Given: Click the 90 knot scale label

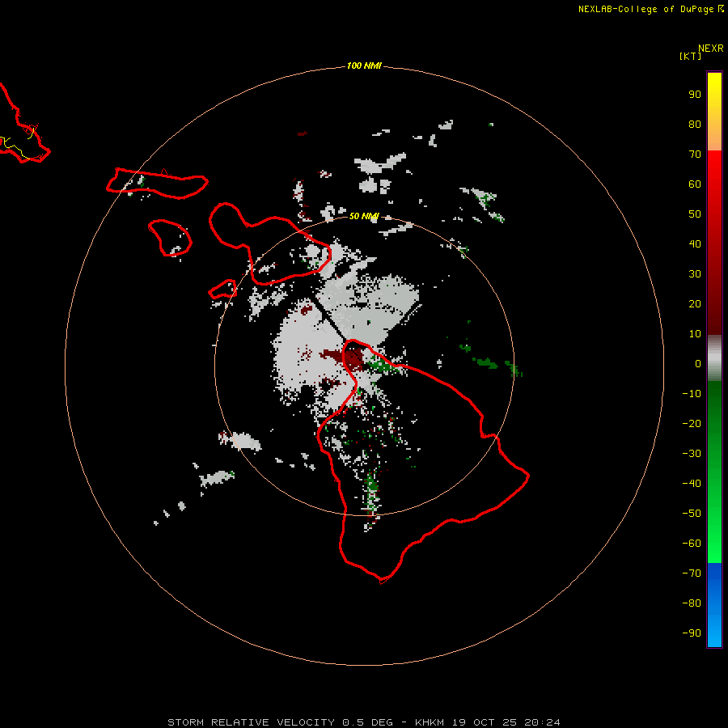Looking at the screenshot, I should [695, 95].
